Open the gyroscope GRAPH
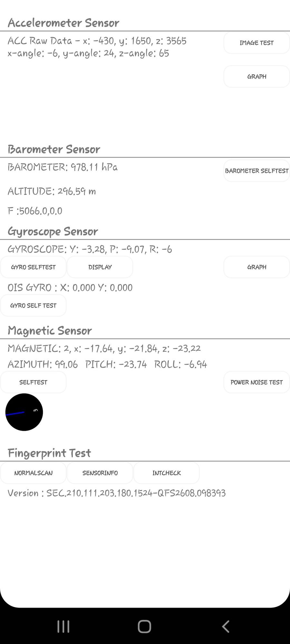 pos(256,267)
